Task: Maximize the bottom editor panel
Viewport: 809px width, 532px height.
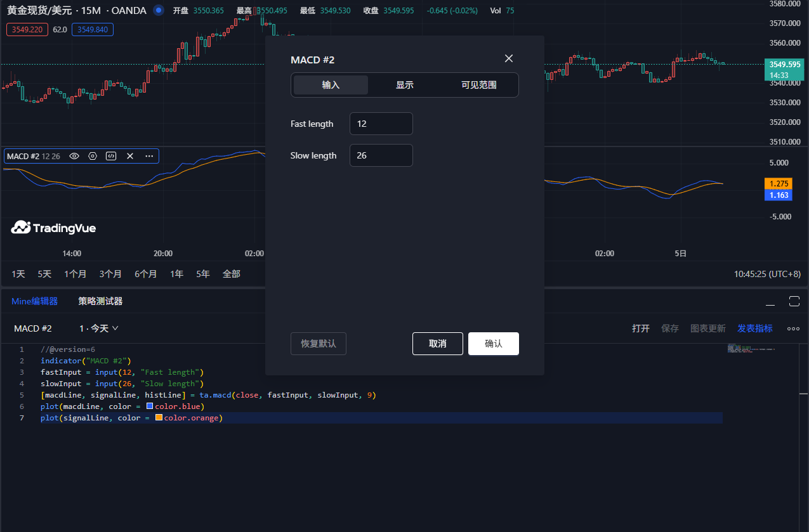Action: point(794,301)
